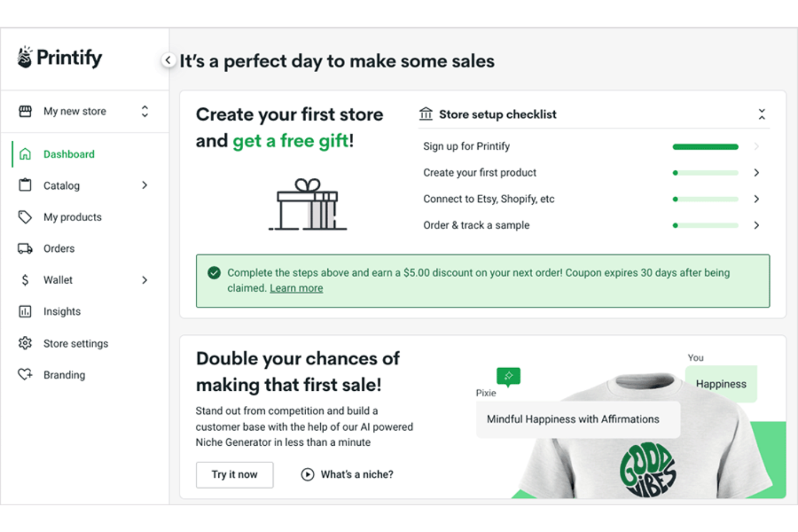Open the Catalog clipboard icon
The width and height of the screenshot is (798, 532).
[x=25, y=185]
